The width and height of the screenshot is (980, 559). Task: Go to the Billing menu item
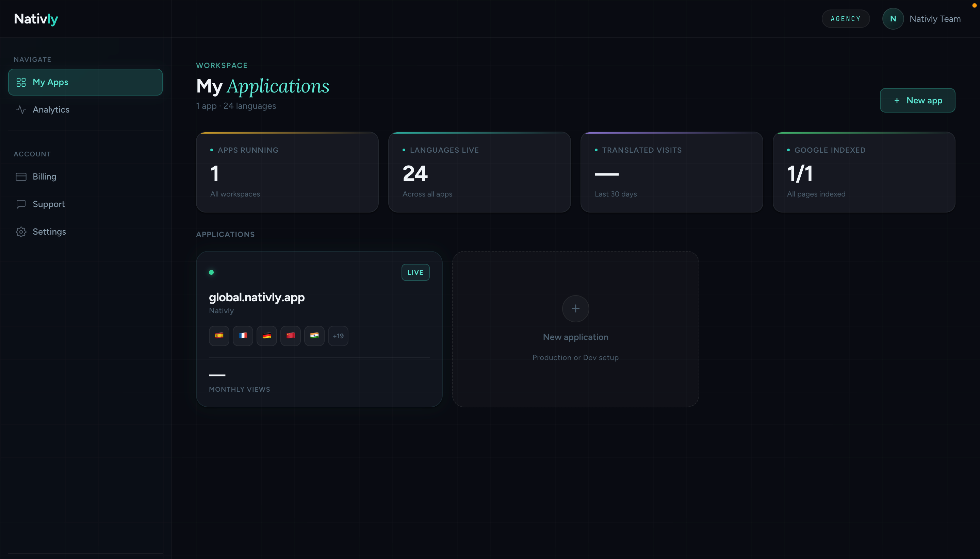coord(45,176)
